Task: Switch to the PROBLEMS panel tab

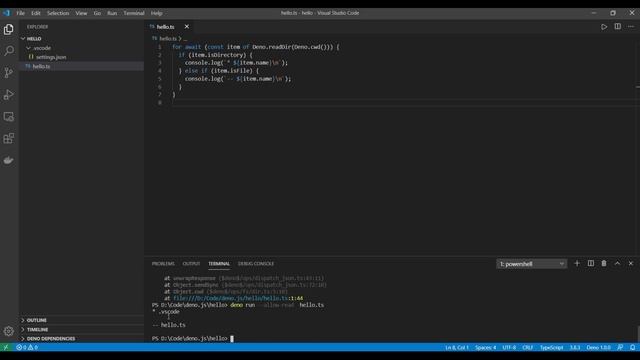Action: pyautogui.click(x=163, y=264)
